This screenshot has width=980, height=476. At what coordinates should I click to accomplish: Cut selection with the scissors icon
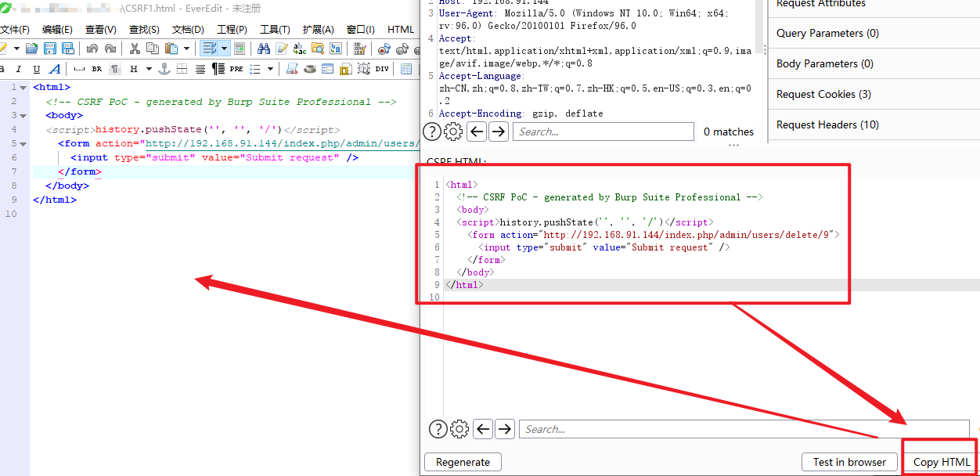[x=135, y=49]
